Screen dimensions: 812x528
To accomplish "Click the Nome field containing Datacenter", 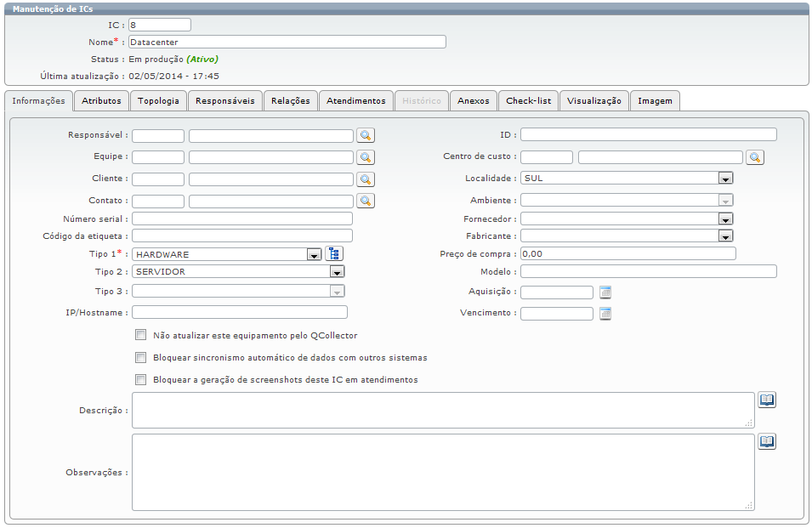I will pyautogui.click(x=287, y=42).
